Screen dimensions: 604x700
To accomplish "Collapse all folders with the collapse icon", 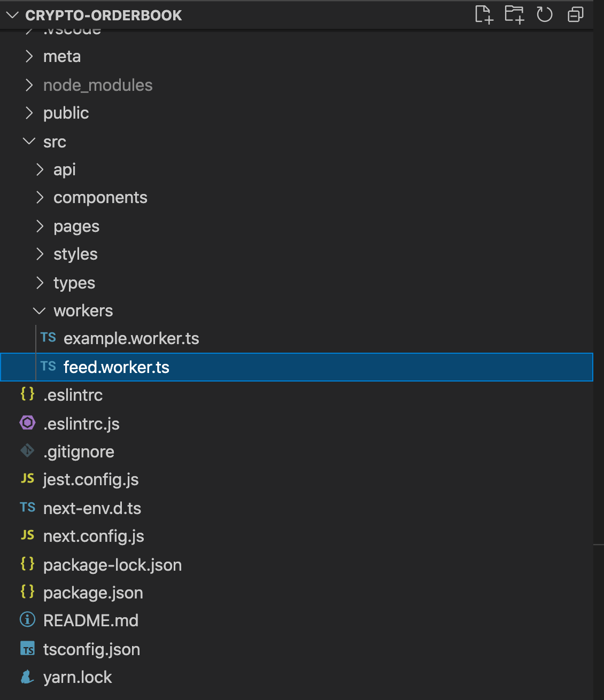I will [575, 14].
